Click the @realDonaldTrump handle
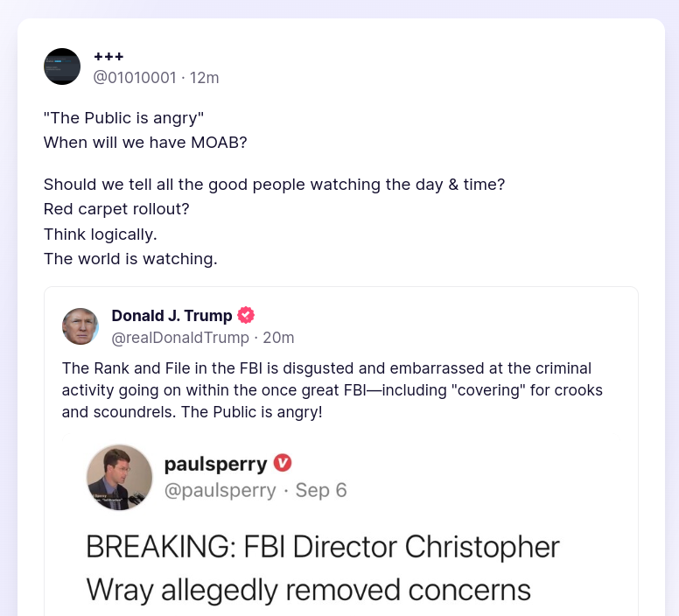Viewport: 679px width, 616px height. 180,337
